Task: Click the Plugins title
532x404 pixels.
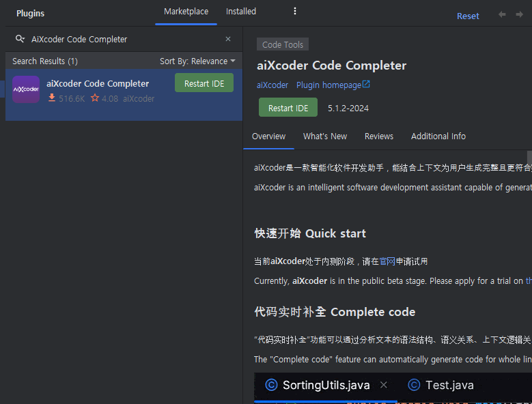Action: [x=30, y=13]
